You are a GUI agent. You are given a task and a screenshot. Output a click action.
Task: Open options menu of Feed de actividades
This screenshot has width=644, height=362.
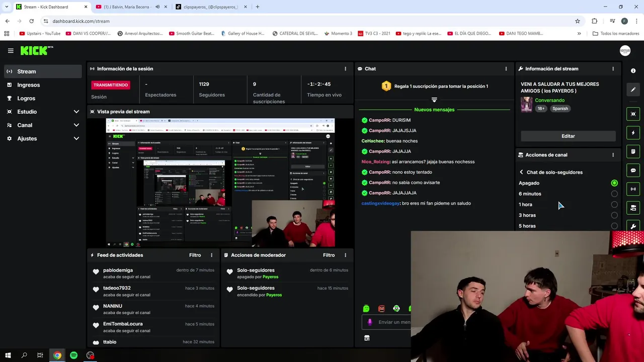click(x=211, y=255)
